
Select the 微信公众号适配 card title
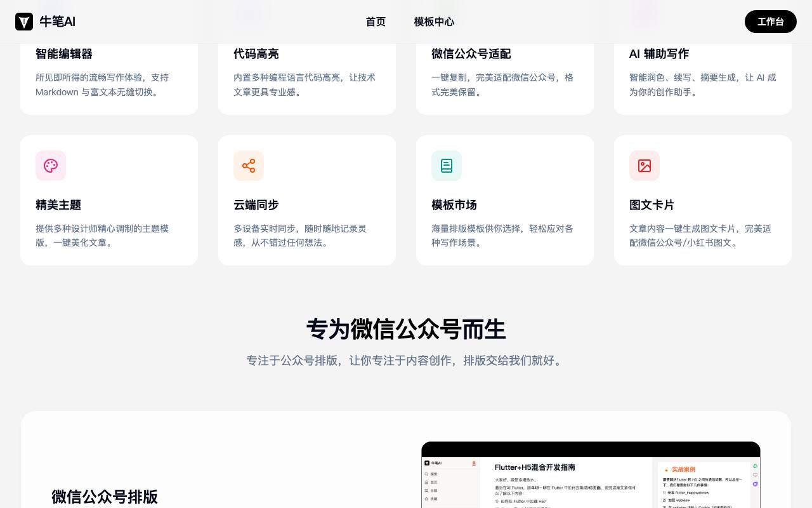pos(471,54)
